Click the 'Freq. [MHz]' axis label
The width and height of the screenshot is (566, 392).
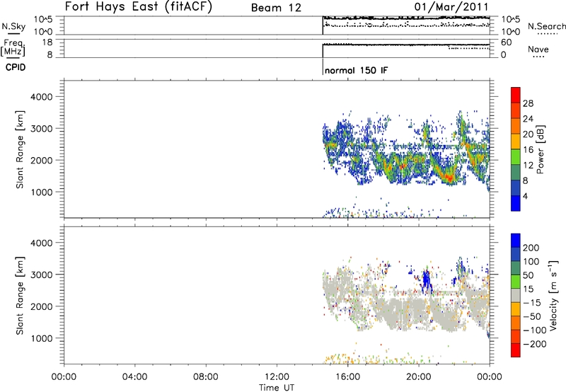(13, 47)
